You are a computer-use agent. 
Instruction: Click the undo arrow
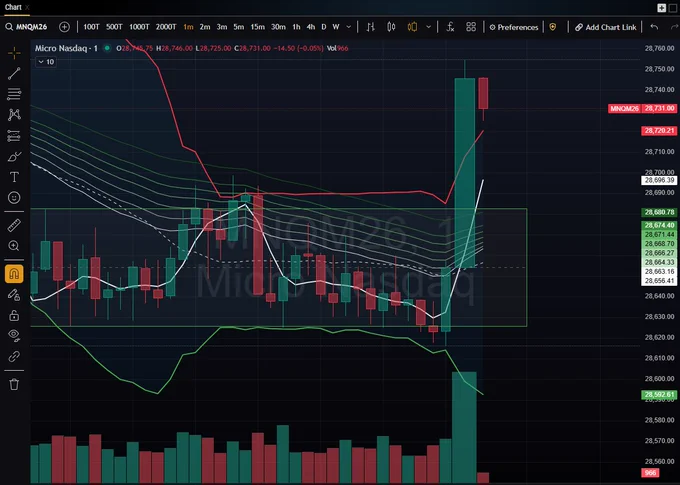pyautogui.click(x=654, y=27)
